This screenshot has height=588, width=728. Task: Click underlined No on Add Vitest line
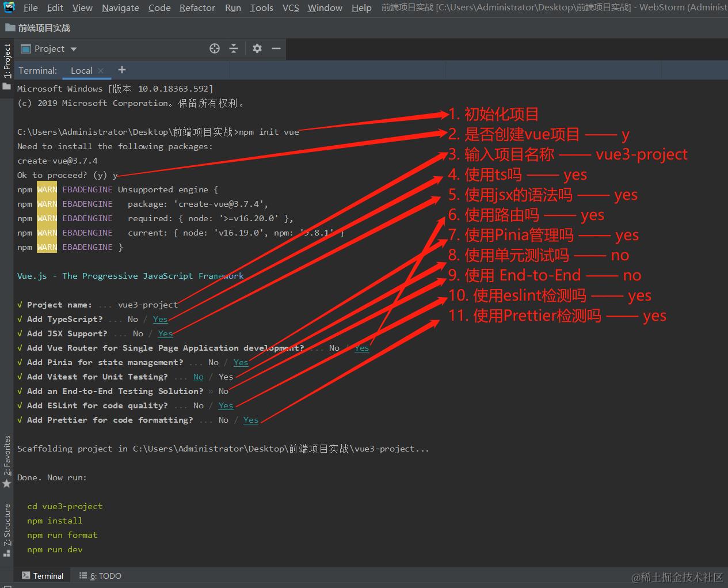199,377
